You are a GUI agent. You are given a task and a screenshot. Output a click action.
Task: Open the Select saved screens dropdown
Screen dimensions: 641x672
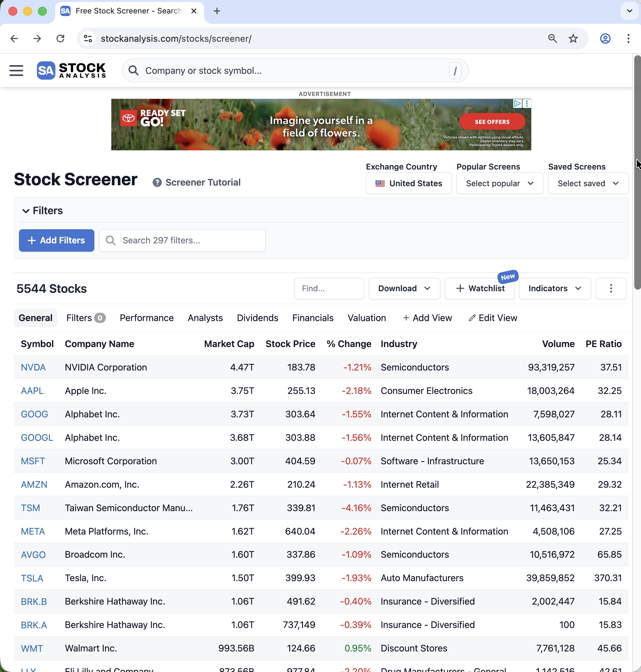coord(588,183)
